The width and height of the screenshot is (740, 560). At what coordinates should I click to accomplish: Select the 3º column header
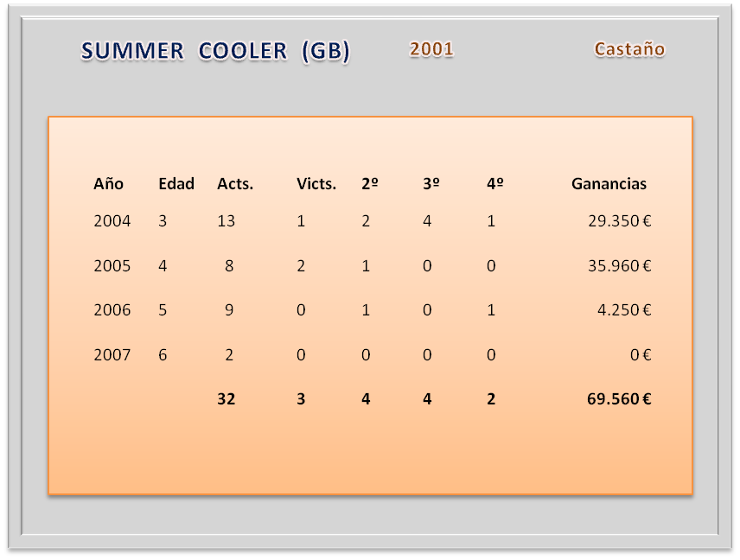click(431, 184)
